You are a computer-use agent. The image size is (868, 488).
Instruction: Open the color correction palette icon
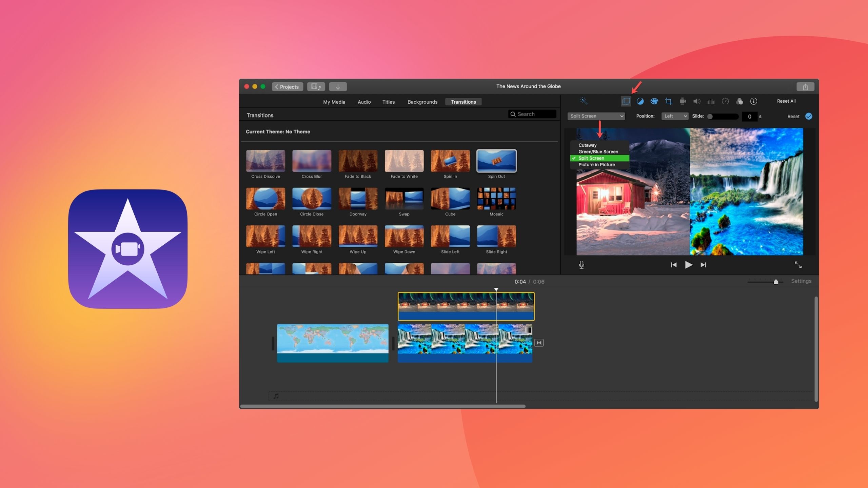[x=654, y=101]
